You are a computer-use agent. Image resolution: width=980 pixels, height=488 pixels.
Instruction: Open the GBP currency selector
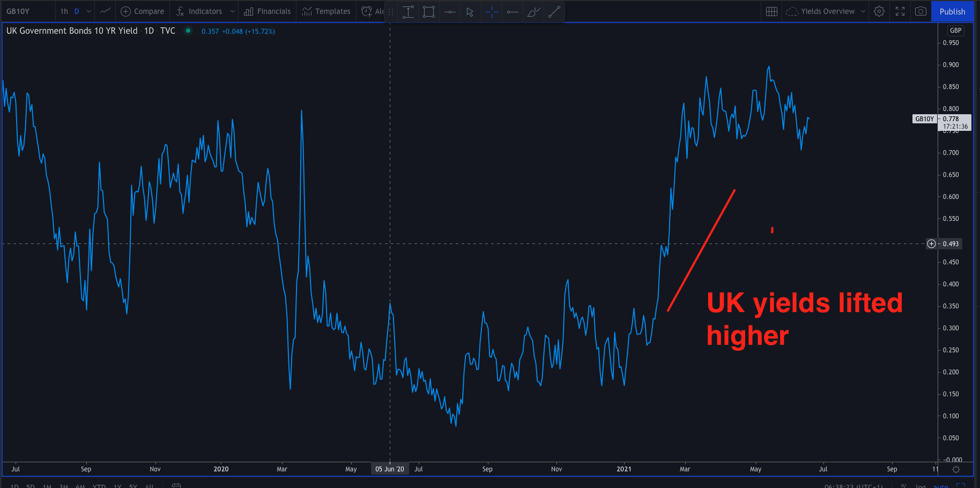pos(956,31)
